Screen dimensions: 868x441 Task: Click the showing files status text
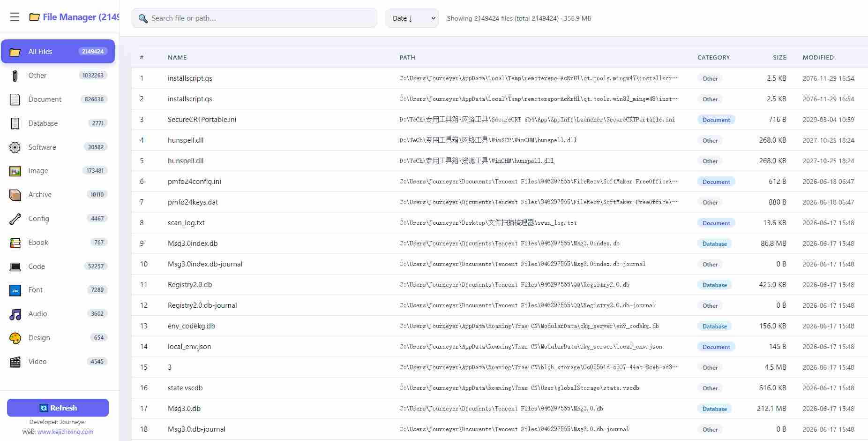(x=519, y=18)
